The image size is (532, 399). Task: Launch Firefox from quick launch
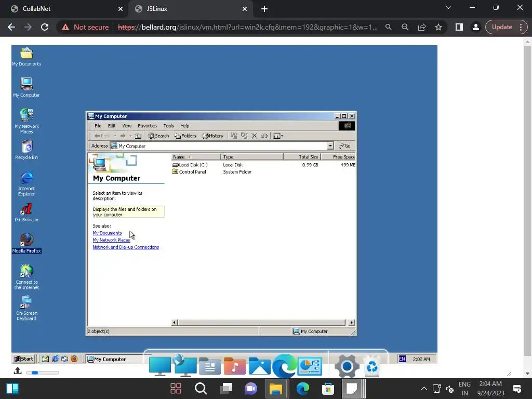coord(74,359)
